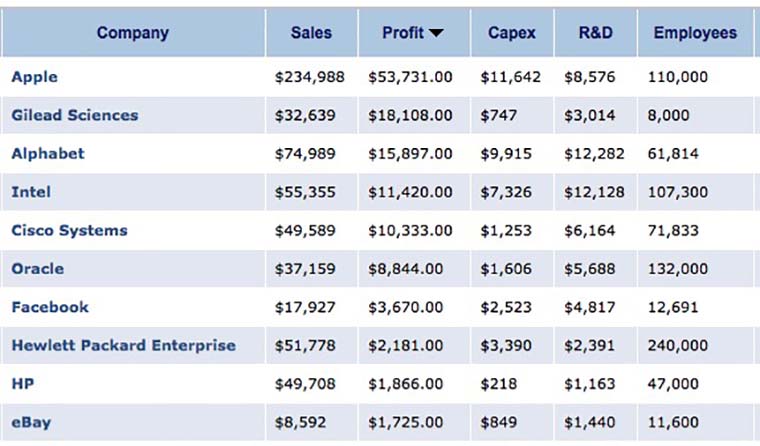
Task: Click Oracle's employees value 132,000
Action: 678,268
